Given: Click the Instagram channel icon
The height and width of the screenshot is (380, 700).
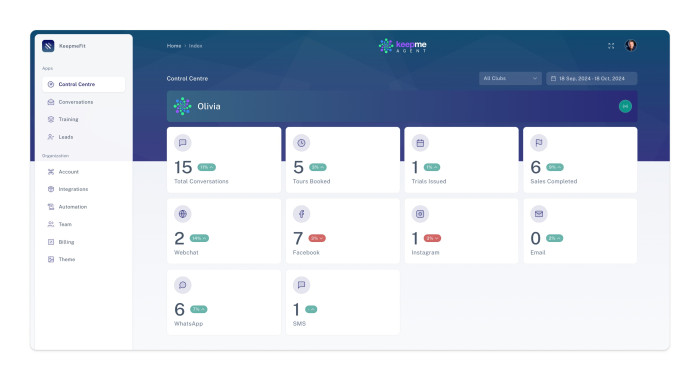Looking at the screenshot, I should point(420,214).
